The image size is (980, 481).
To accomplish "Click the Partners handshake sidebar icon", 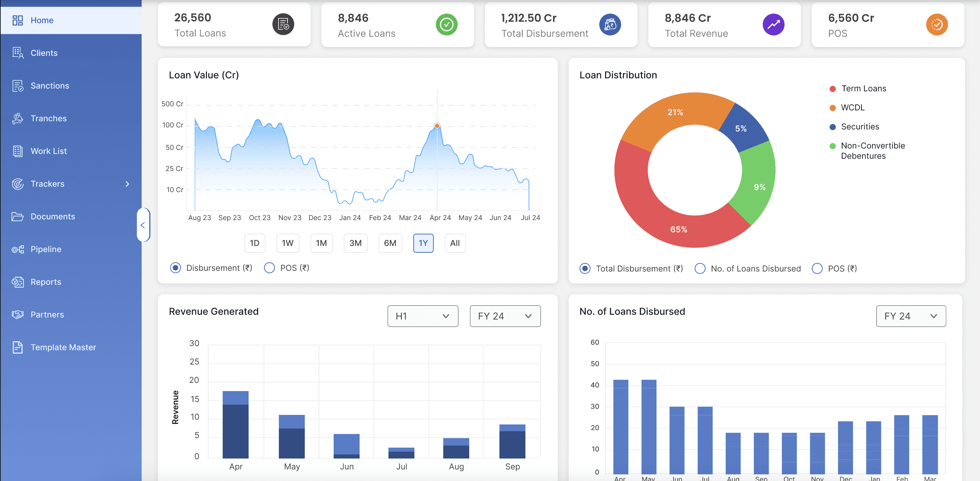I will (x=17, y=315).
